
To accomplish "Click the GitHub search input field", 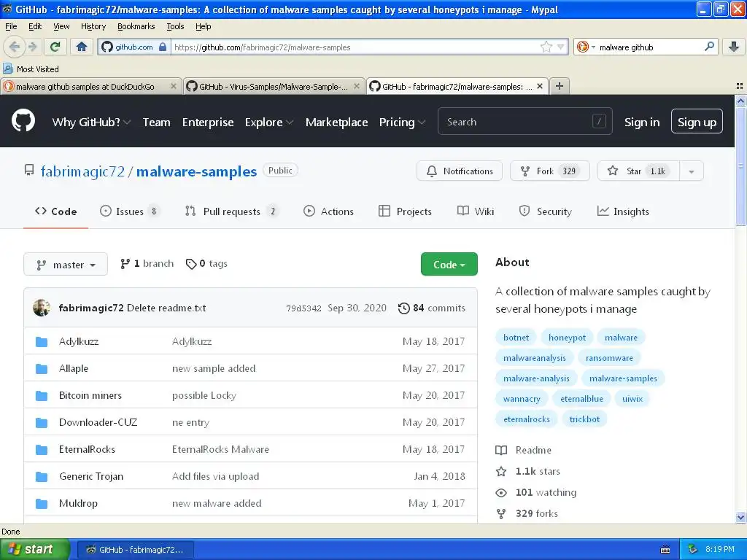I will (525, 122).
